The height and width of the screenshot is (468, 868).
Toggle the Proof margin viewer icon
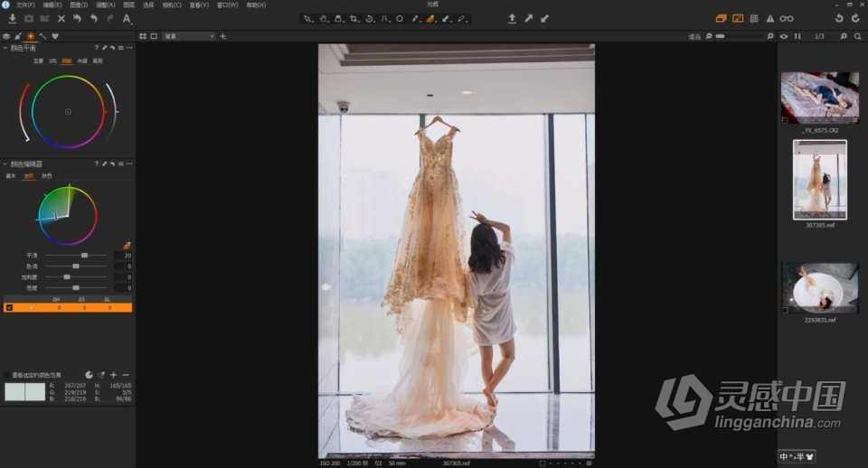(738, 19)
